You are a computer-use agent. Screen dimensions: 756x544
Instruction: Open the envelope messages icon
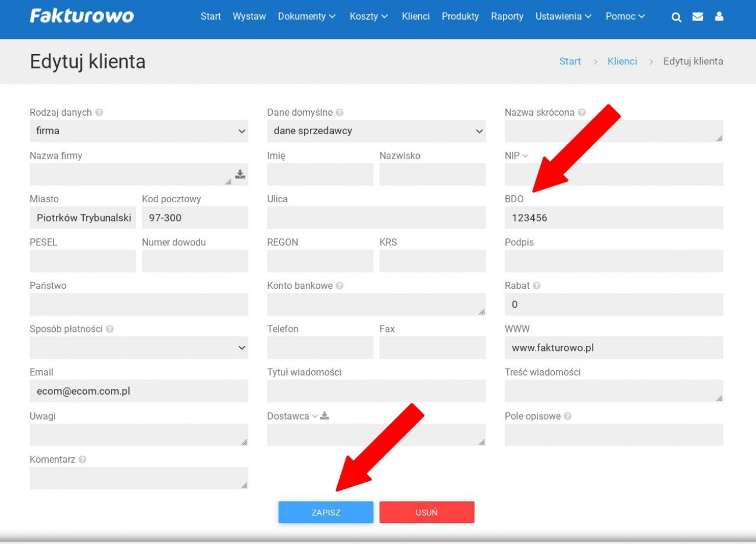pyautogui.click(x=698, y=17)
